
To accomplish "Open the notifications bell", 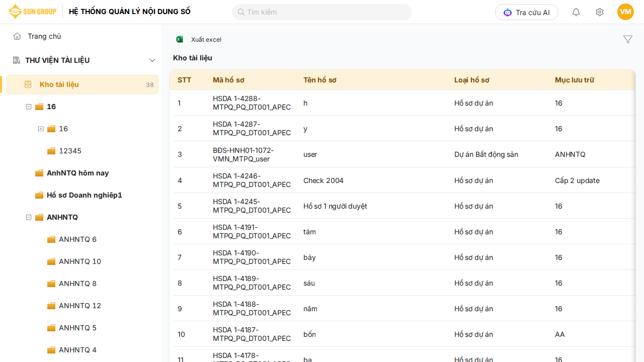I will 576,12.
